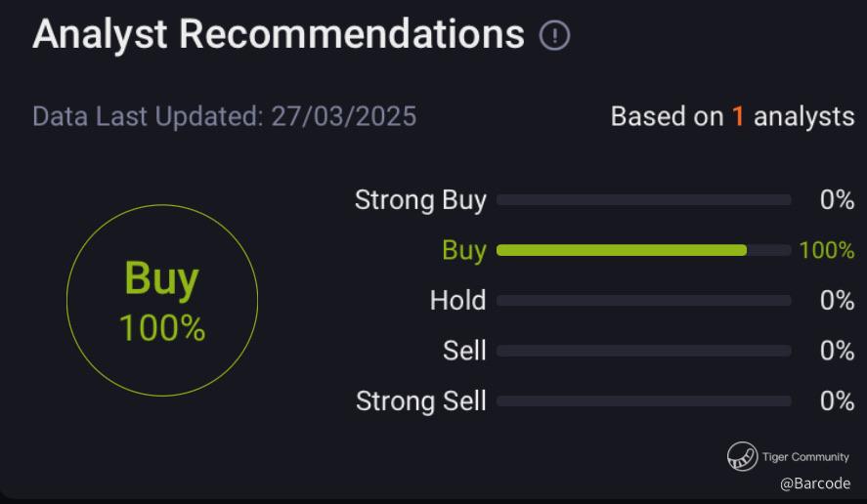Open the @Barcode user handle
Viewport: 867px width, 504px height.
point(815,483)
